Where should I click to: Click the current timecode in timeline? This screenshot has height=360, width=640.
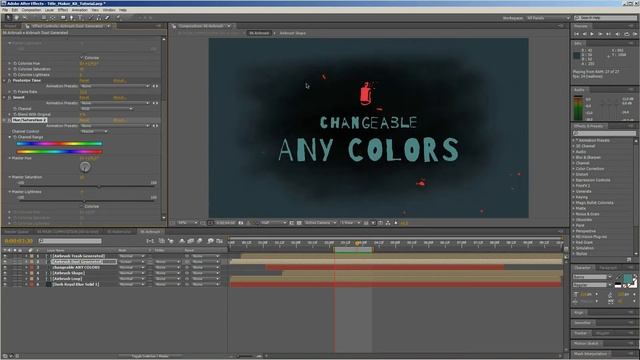point(18,241)
